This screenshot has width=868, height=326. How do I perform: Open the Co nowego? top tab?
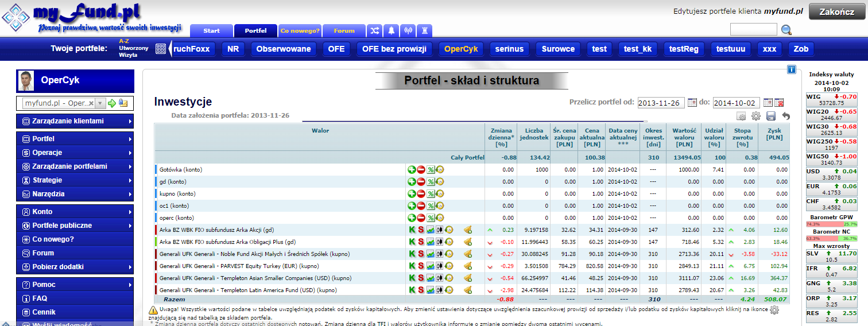click(x=300, y=30)
